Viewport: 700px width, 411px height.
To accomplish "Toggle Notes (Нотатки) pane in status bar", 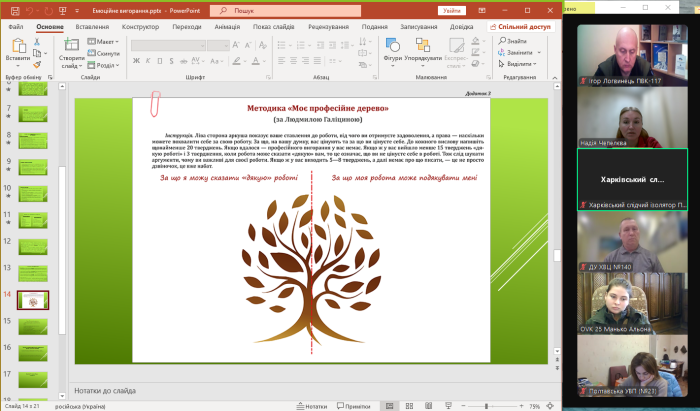I will pos(315,406).
